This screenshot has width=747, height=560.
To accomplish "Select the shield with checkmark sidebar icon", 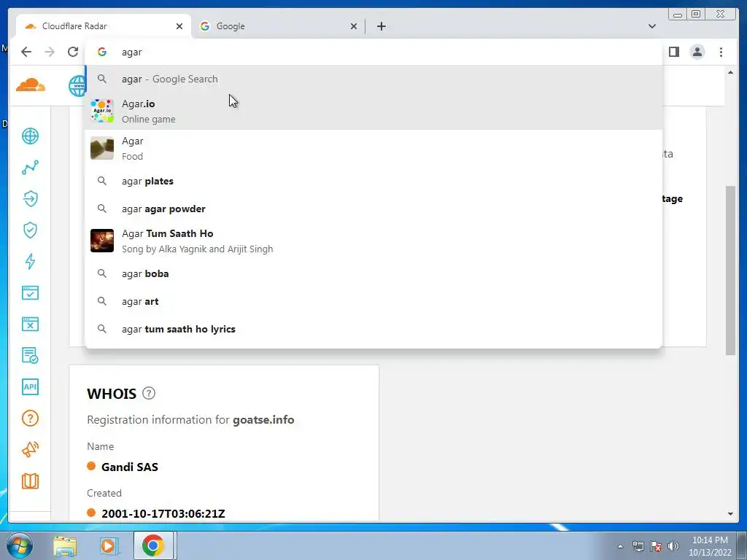I will pyautogui.click(x=30, y=230).
